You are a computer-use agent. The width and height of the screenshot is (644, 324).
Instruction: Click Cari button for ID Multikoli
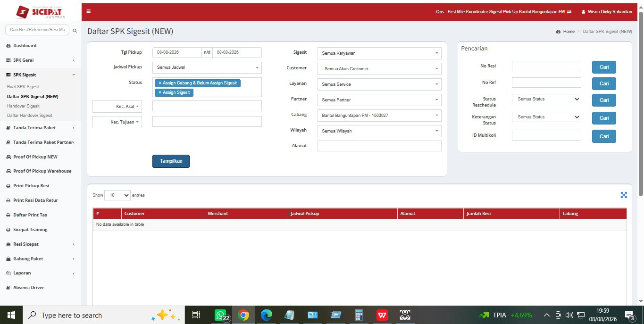point(604,136)
